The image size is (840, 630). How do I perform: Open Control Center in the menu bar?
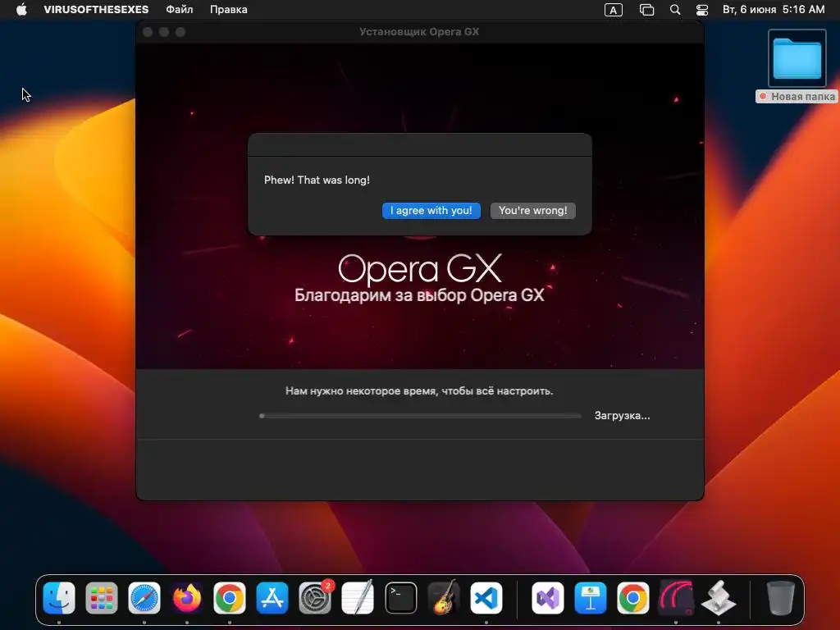pos(702,10)
